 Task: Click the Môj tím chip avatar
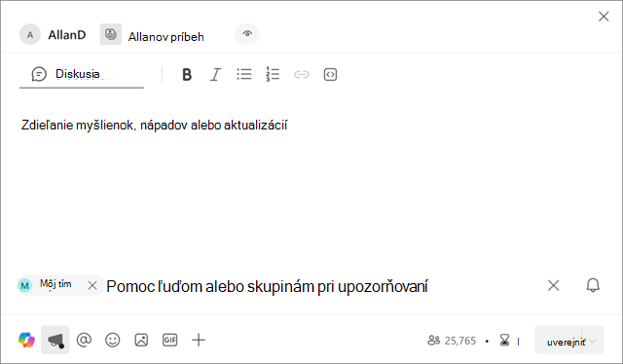24,285
